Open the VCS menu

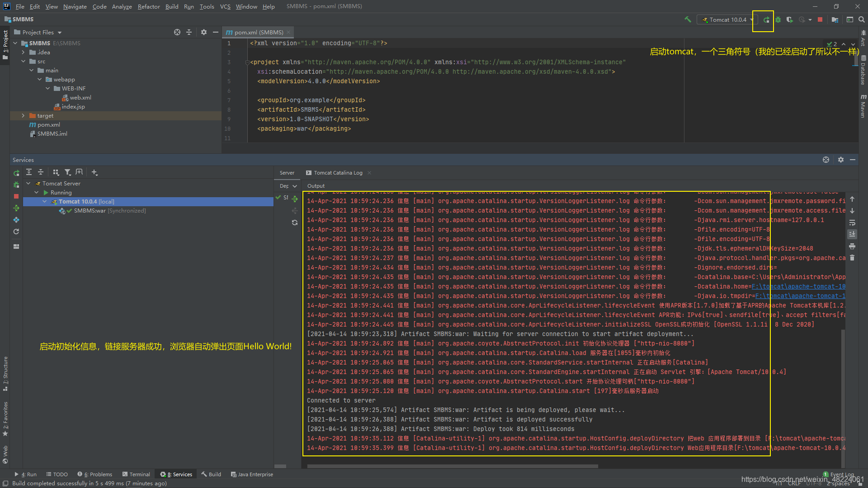[225, 6]
